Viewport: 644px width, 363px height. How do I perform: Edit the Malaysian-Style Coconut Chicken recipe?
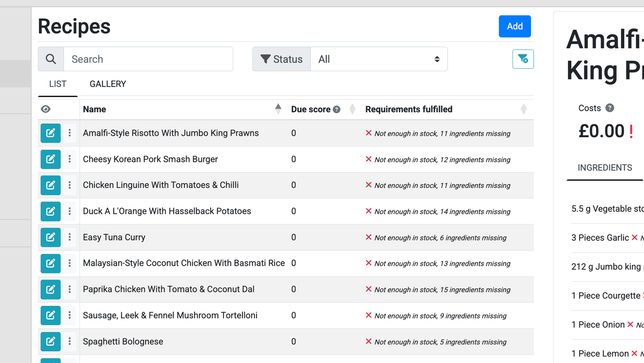click(50, 263)
